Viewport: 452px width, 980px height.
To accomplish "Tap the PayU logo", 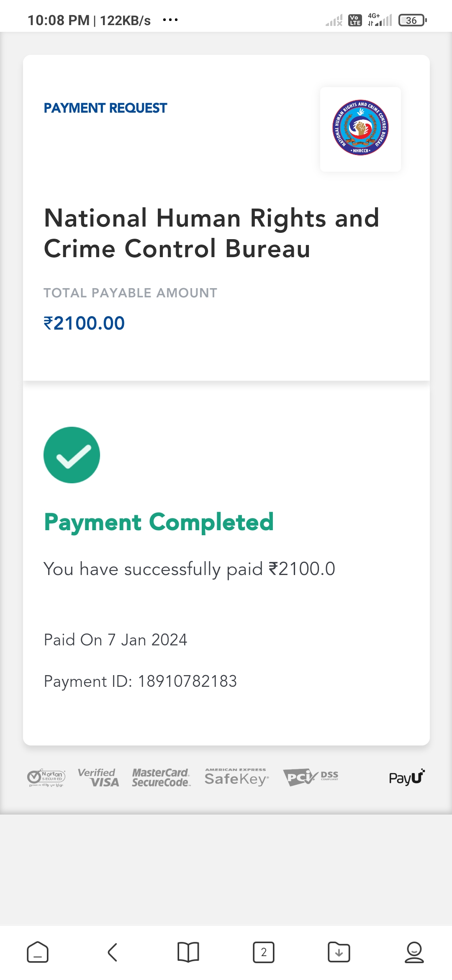I will point(406,777).
